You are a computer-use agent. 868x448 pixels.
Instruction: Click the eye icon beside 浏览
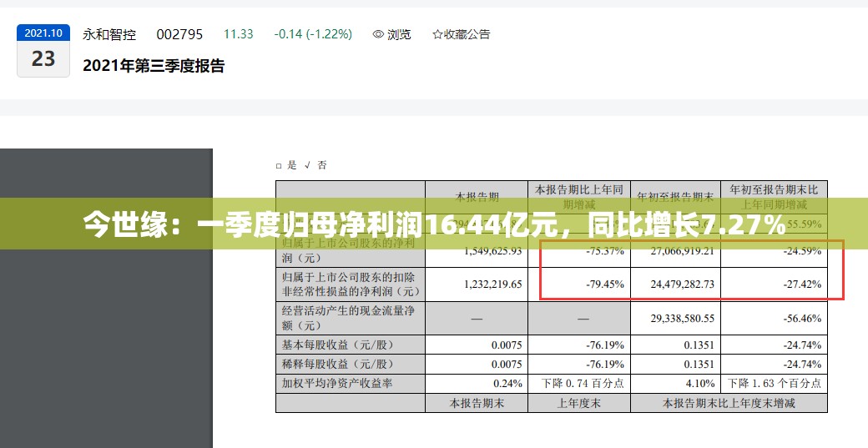pyautogui.click(x=378, y=34)
